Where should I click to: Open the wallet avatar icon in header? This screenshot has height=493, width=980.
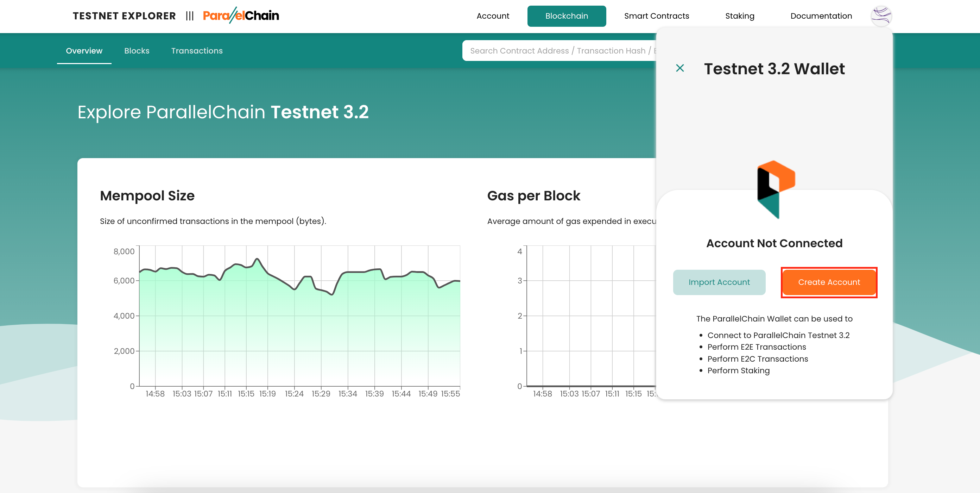[881, 16]
